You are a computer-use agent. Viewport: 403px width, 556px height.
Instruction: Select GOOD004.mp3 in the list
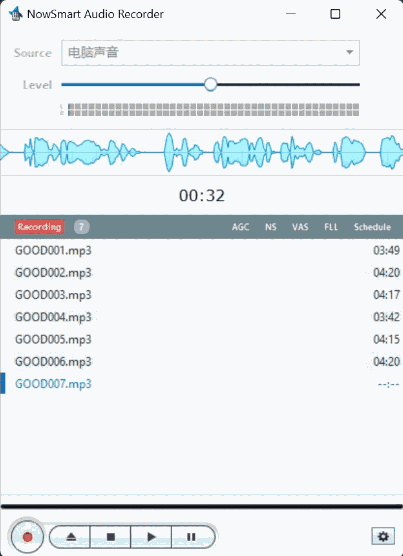coord(201,317)
